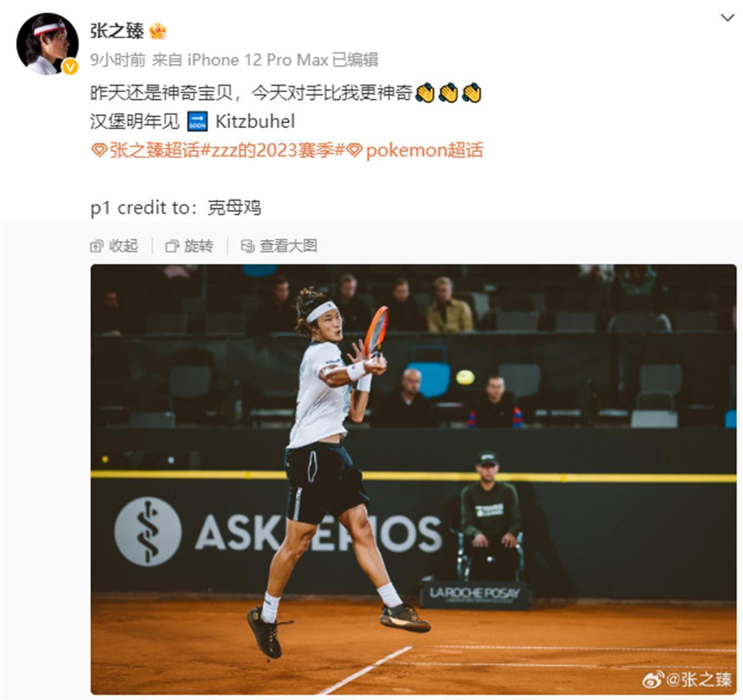Open the 张之臻超话 super topic link
The height and width of the screenshot is (700, 743).
point(154,151)
